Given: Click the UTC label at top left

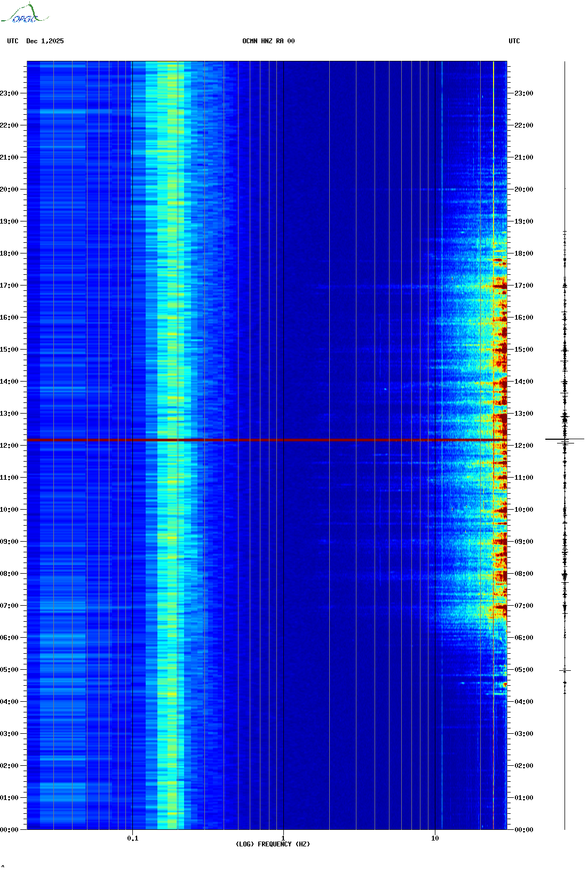Looking at the screenshot, I should (13, 41).
